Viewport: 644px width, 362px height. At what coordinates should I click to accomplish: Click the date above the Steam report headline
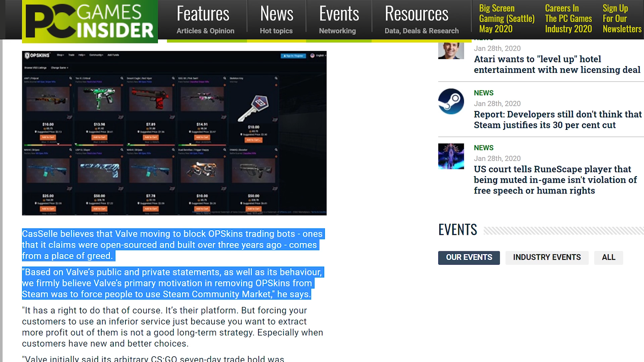pos(497,104)
